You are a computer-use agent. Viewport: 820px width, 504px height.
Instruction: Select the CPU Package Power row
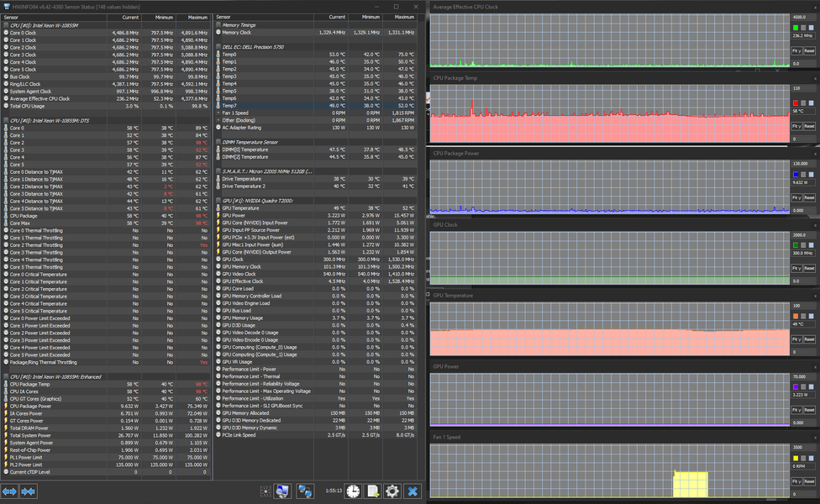106,406
